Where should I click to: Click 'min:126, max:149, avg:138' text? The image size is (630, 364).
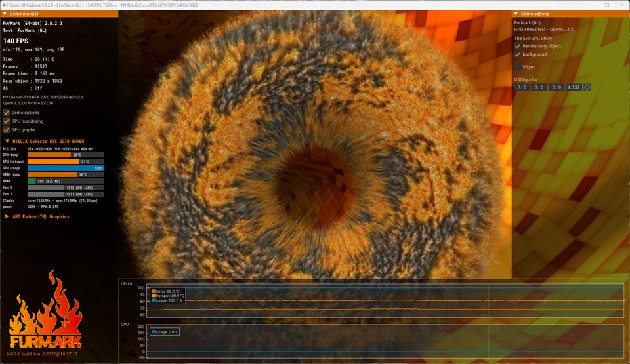pos(33,49)
